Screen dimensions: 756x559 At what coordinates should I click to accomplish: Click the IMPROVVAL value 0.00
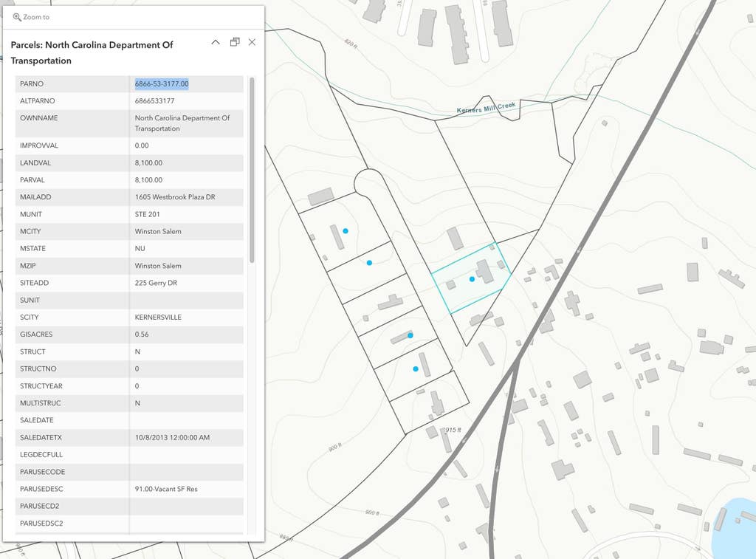142,145
